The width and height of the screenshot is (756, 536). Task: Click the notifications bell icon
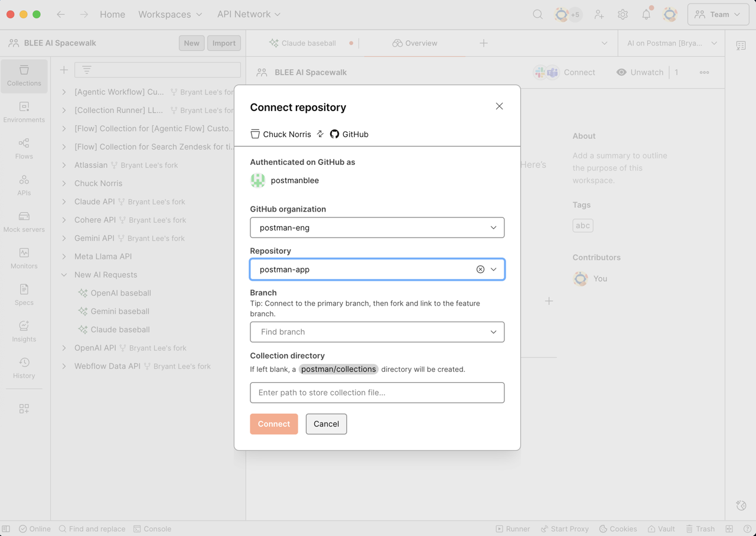click(646, 14)
